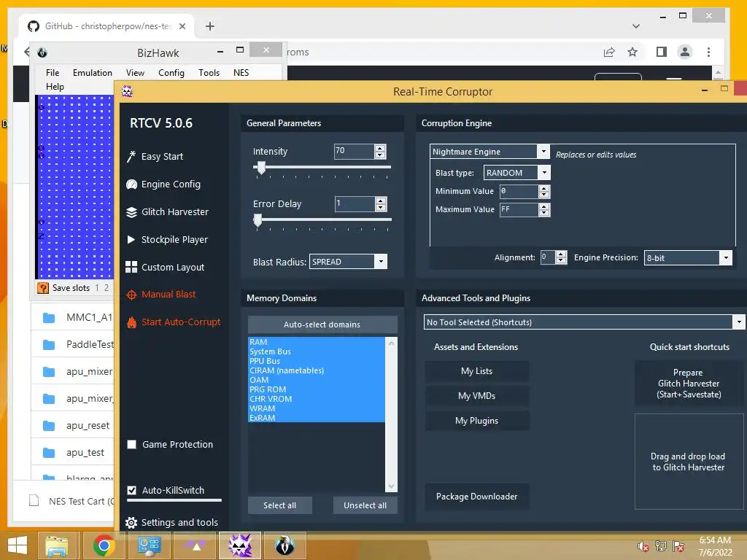Open Chrome side panel icon
The height and width of the screenshot is (560, 747).
point(661,52)
